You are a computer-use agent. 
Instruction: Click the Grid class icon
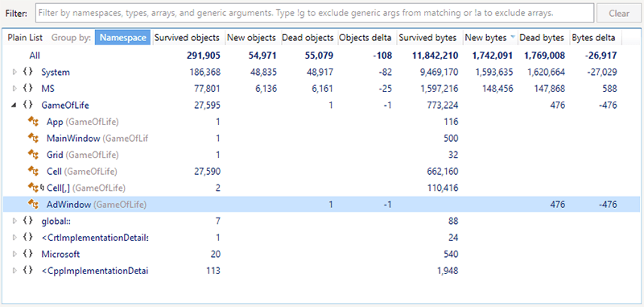coord(33,155)
